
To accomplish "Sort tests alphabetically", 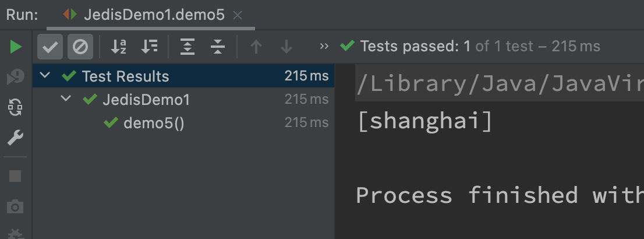I will tap(118, 47).
